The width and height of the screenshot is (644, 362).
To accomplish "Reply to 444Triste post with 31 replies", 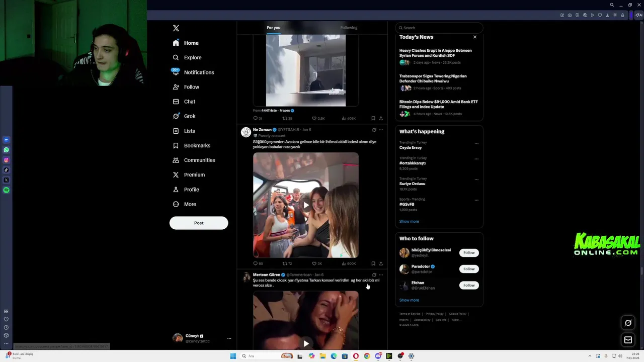I will point(257,119).
